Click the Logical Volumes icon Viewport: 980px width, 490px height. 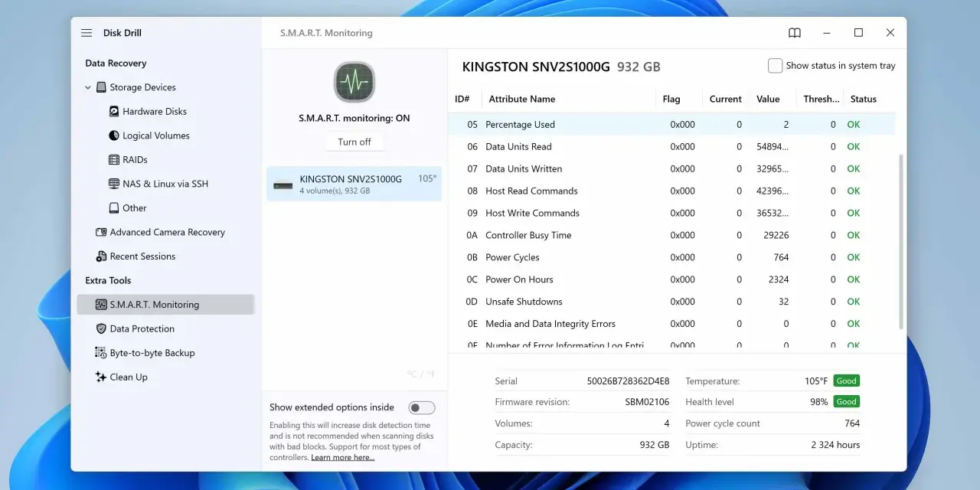pyautogui.click(x=114, y=136)
